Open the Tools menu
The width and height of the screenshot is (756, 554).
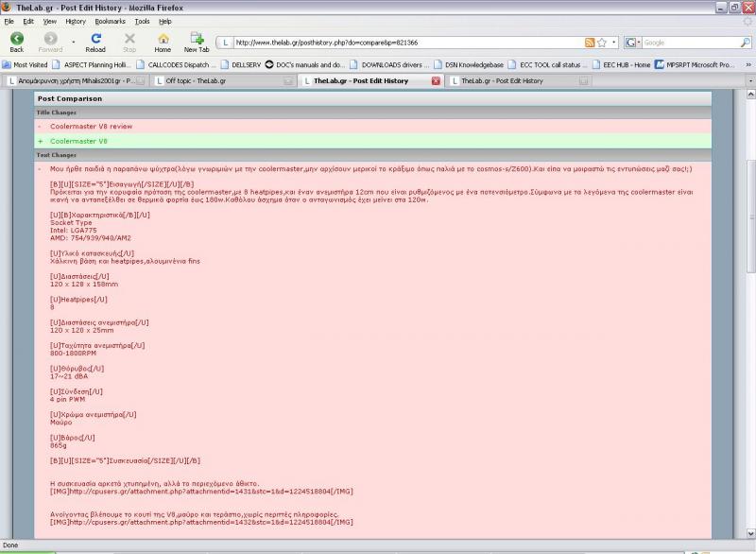[143, 21]
